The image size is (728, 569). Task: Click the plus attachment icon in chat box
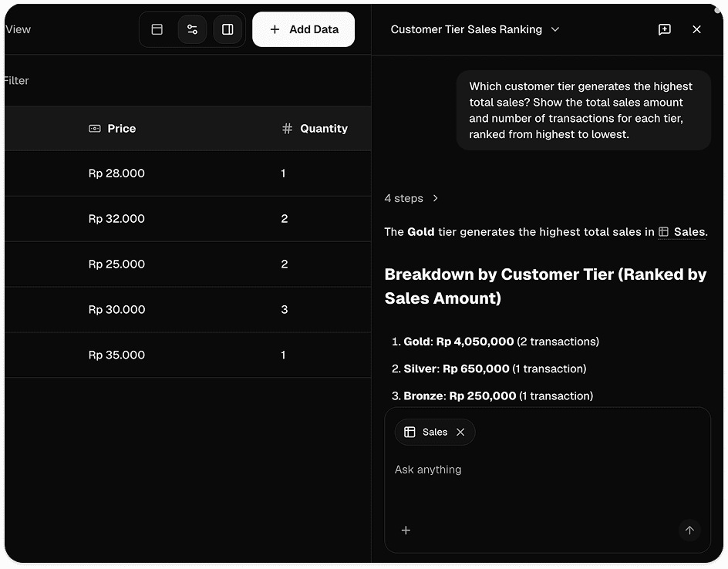tap(406, 530)
